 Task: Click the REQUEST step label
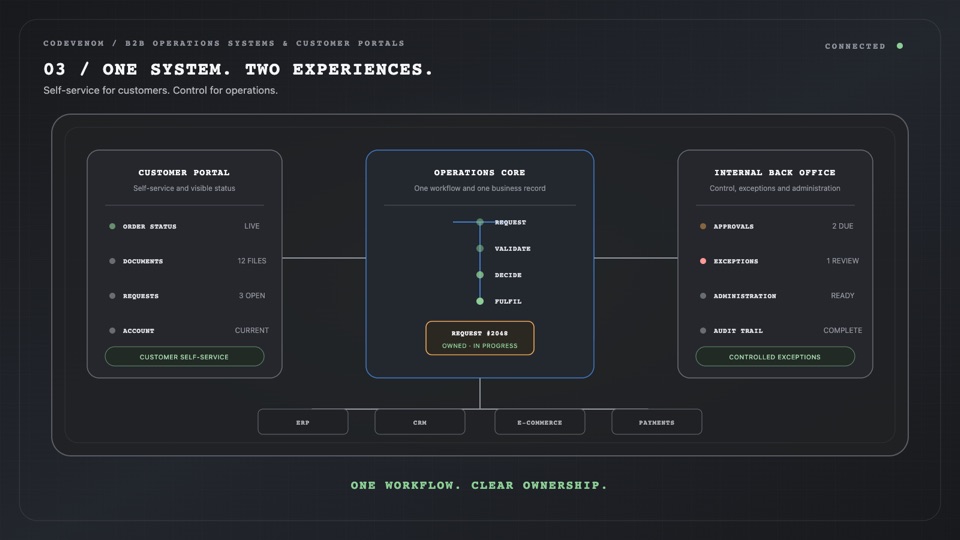tap(511, 223)
